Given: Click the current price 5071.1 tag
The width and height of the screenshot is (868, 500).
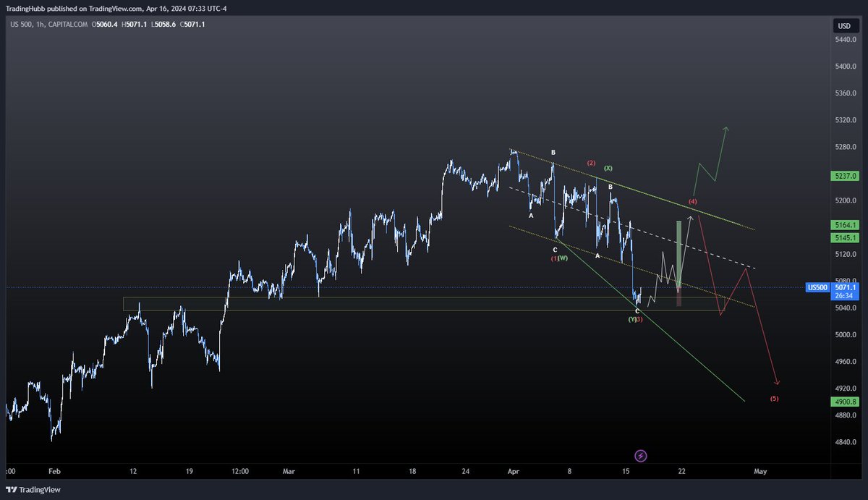Looking at the screenshot, I should point(846,287).
